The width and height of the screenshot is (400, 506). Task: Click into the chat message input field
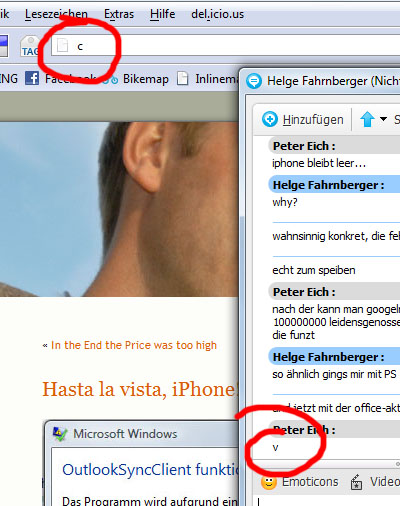(x=327, y=501)
